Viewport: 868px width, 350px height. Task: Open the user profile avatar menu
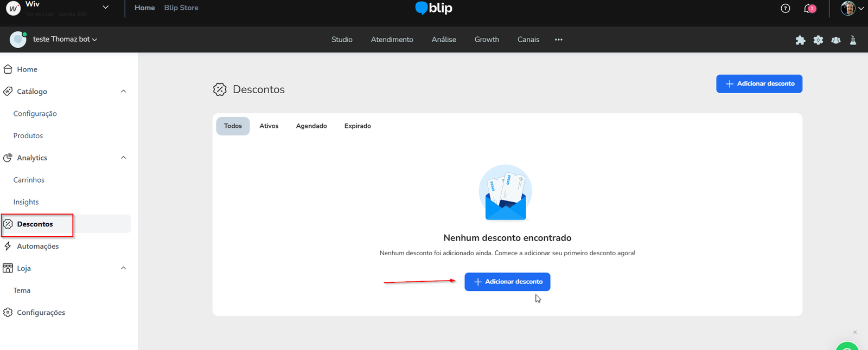pos(848,8)
